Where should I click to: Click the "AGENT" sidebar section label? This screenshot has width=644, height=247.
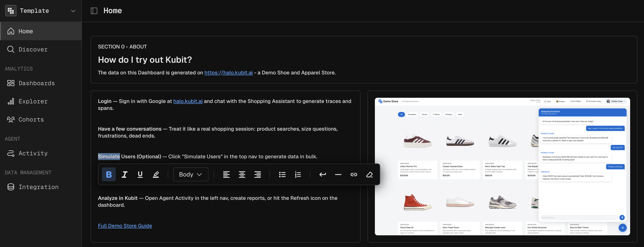pos(13,139)
